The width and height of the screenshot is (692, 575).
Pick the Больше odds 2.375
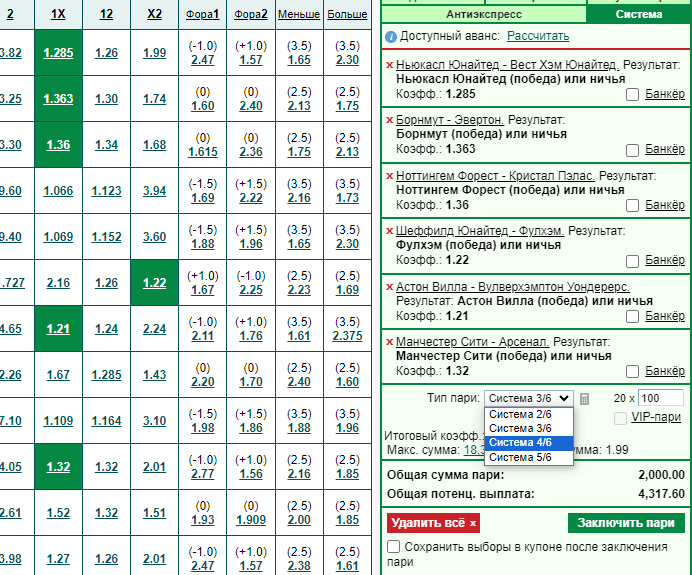(347, 336)
